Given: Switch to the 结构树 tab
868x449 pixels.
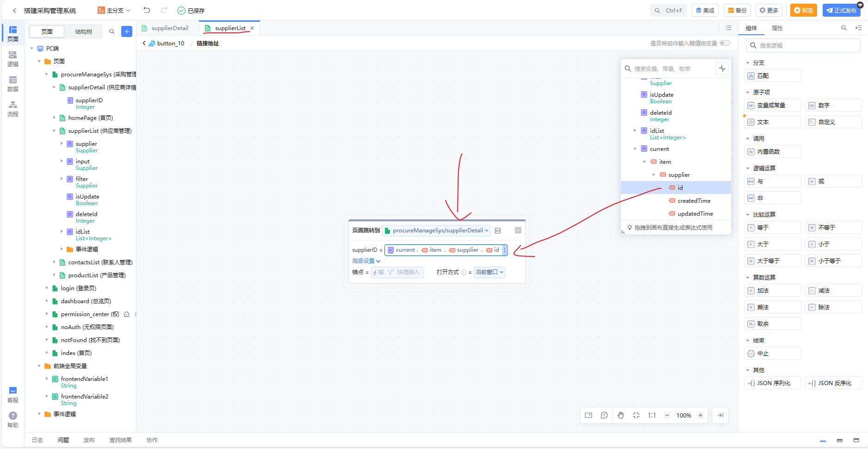Looking at the screenshot, I should click(x=84, y=31).
